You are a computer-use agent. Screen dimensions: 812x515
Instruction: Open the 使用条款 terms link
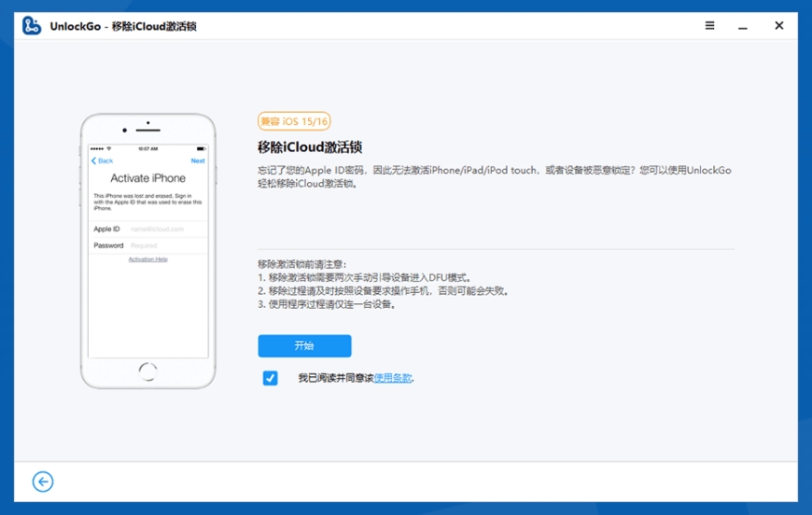tap(393, 378)
